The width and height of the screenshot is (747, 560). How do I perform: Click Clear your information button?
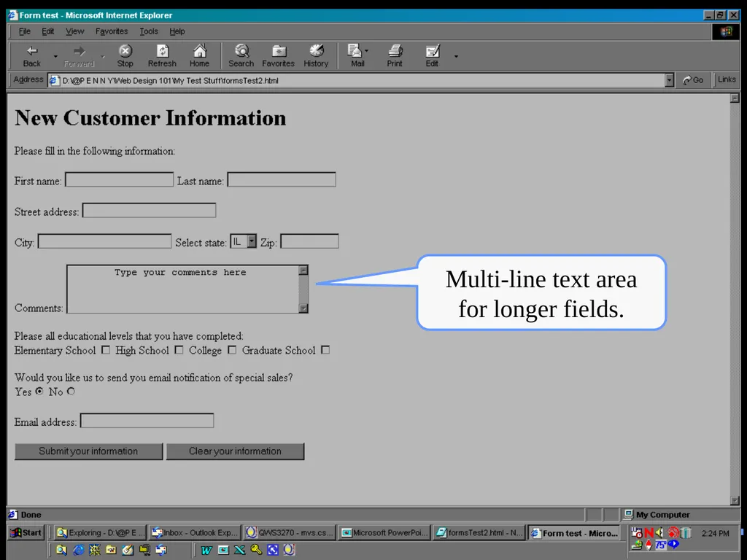235,451
